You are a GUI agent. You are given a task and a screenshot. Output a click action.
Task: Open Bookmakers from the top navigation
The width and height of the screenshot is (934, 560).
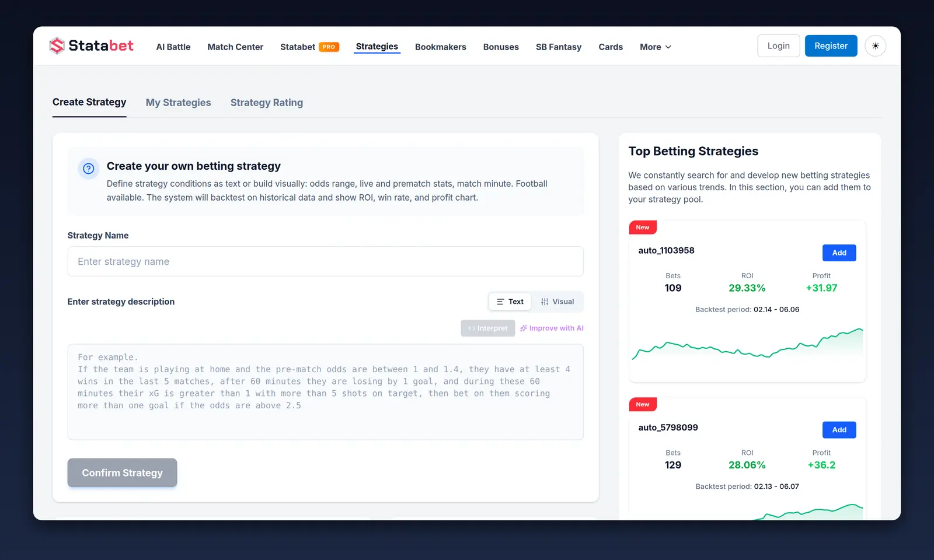[441, 47]
